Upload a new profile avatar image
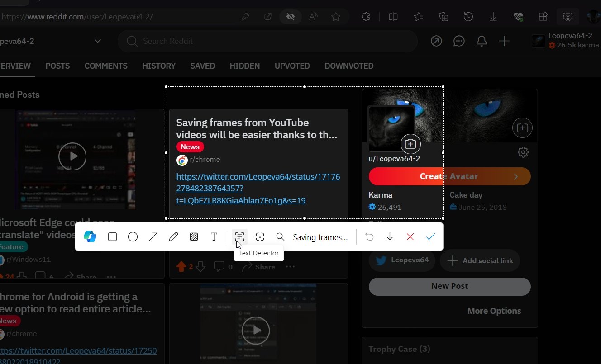Viewport: 601px width, 364px height. [410, 144]
